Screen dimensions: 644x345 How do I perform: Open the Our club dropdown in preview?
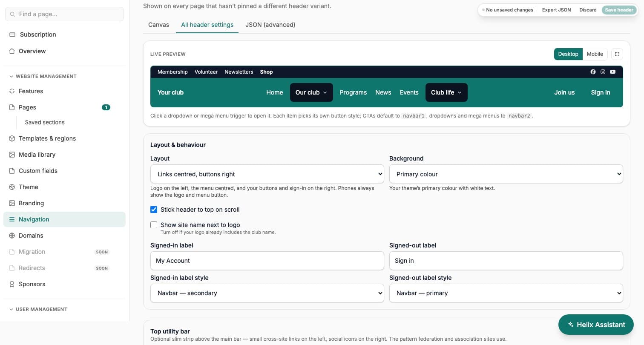[x=311, y=92]
